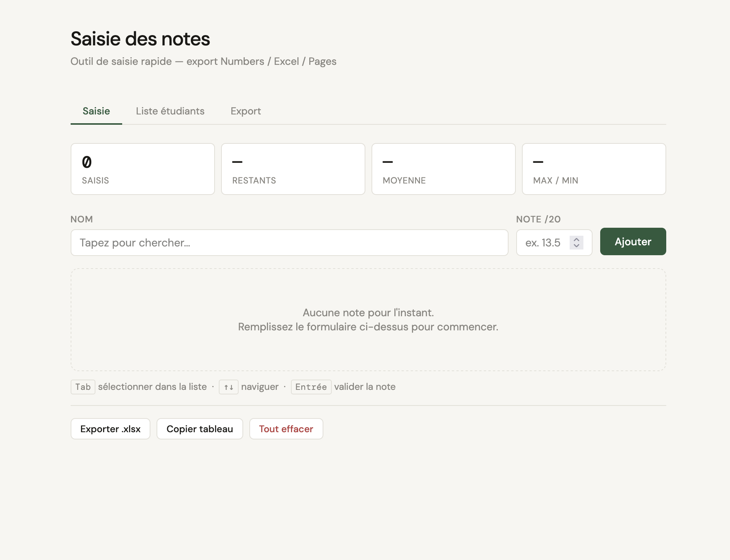
Task: Increment the note with the stepper up arrow
Action: click(577, 239)
